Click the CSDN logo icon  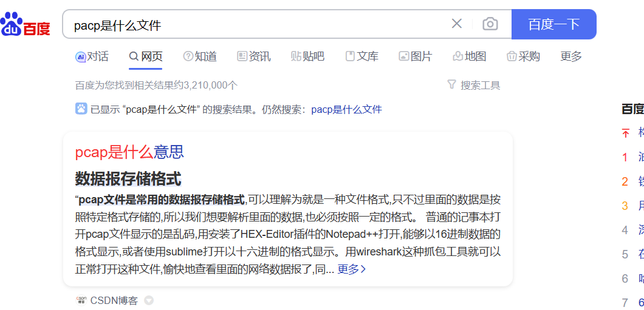coord(81,300)
